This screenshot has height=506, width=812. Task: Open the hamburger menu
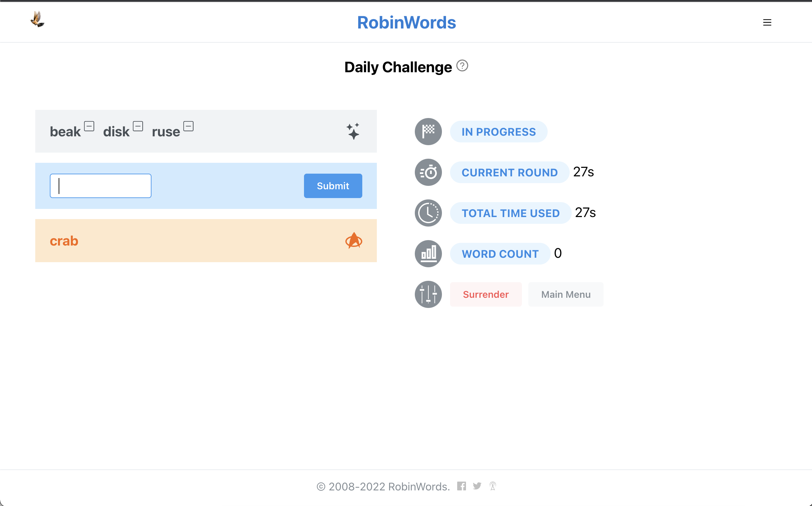767,22
